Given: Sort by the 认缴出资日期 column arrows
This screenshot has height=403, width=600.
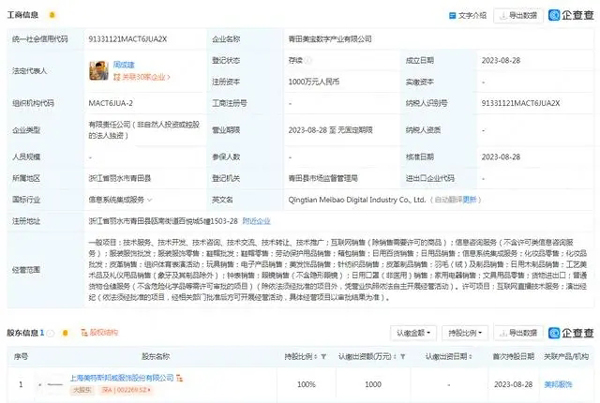Looking at the screenshot, I should pyautogui.click(x=470, y=357).
